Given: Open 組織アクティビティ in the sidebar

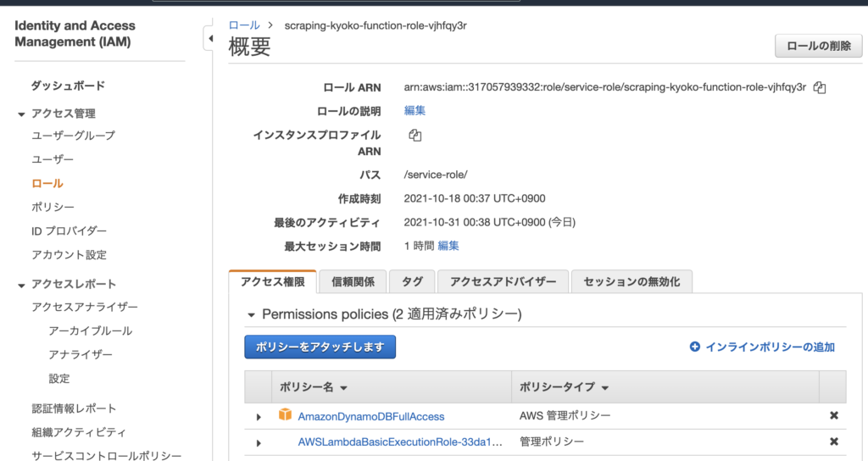Looking at the screenshot, I should click(x=79, y=432).
